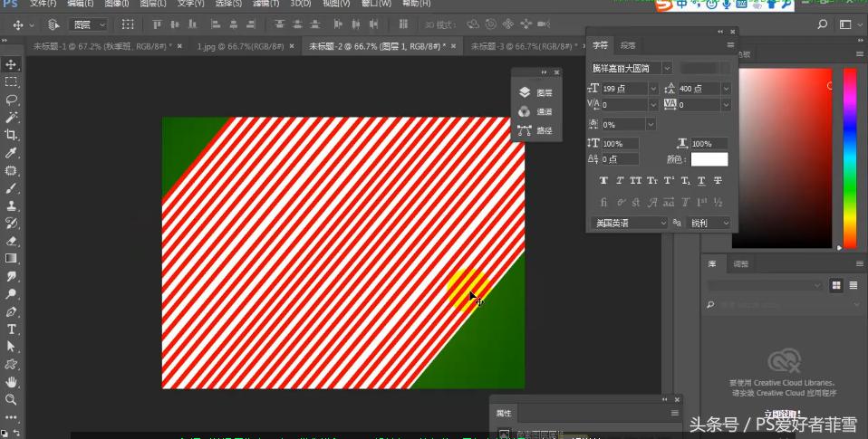The image size is (868, 439).
Task: Open the 0% tsume scale dropdown
Action: (x=651, y=124)
